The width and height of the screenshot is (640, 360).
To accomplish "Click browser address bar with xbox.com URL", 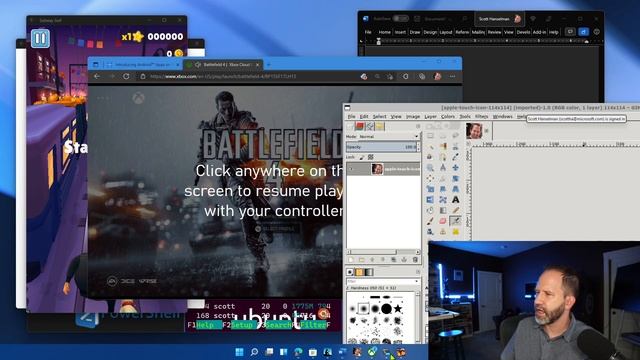I will click(x=250, y=76).
